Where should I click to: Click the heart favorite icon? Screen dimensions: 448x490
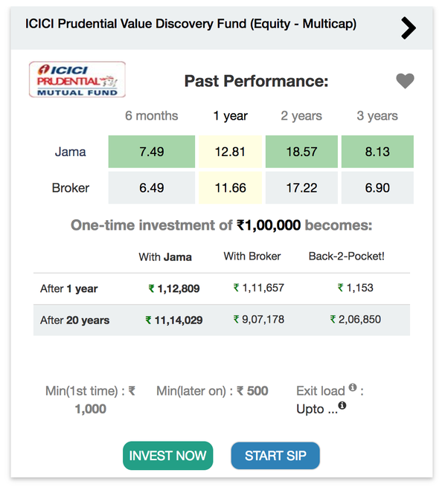pos(405,82)
